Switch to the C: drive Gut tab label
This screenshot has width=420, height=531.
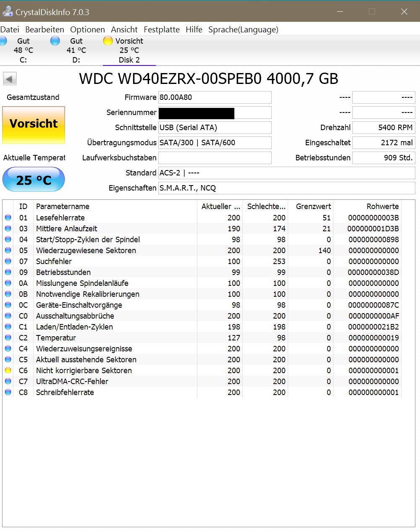(x=24, y=50)
